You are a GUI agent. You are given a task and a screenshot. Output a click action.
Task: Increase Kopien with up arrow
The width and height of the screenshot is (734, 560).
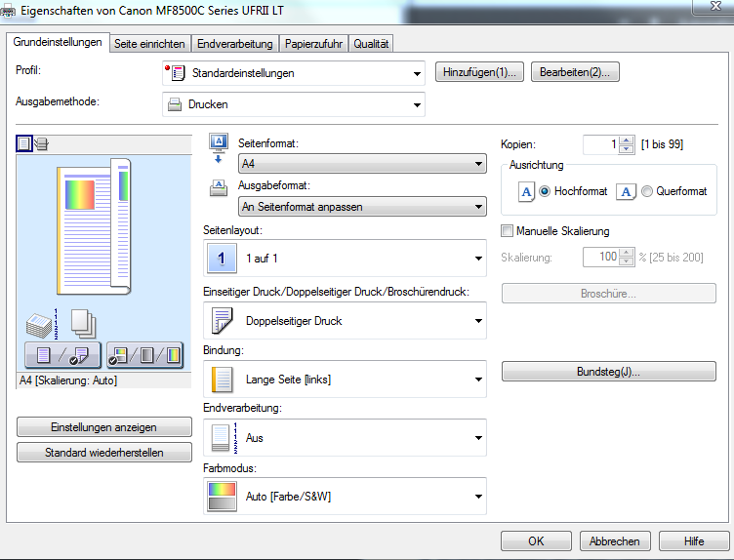click(x=627, y=140)
